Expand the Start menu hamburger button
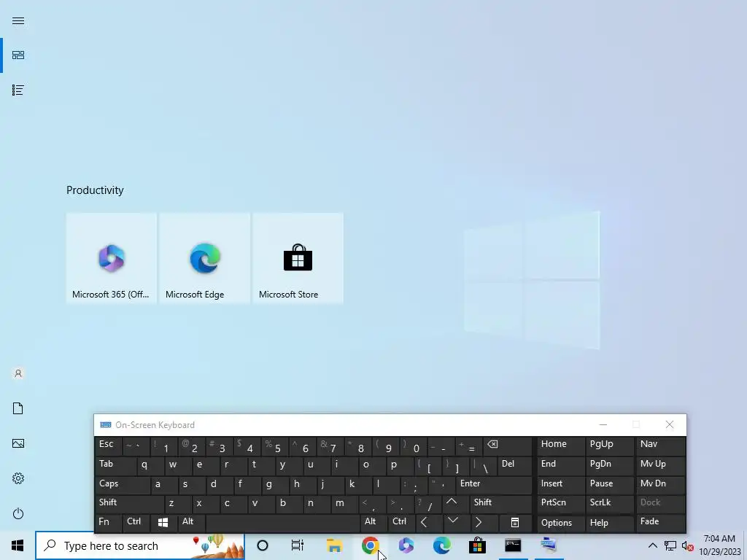Image resolution: width=747 pixels, height=560 pixels. tap(18, 21)
